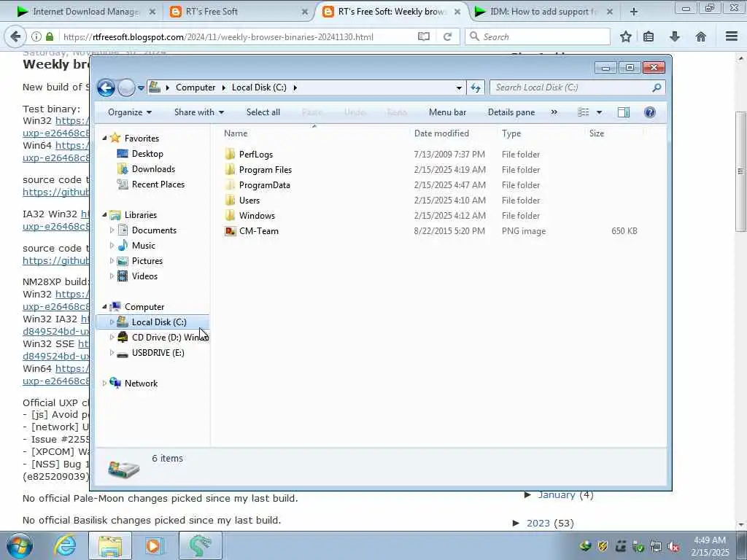This screenshot has width=747, height=560.
Task: Open a new browser tab
Action: click(x=634, y=12)
